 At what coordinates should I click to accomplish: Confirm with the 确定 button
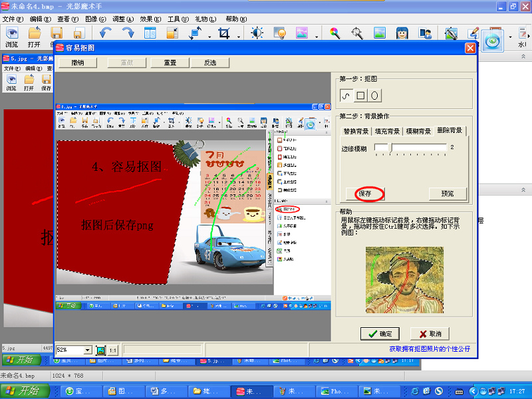click(380, 334)
